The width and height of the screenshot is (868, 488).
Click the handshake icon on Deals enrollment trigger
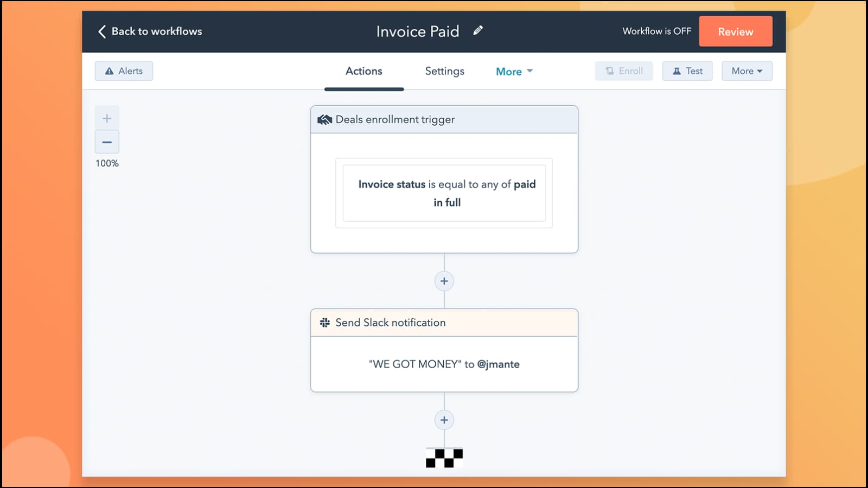click(x=324, y=119)
